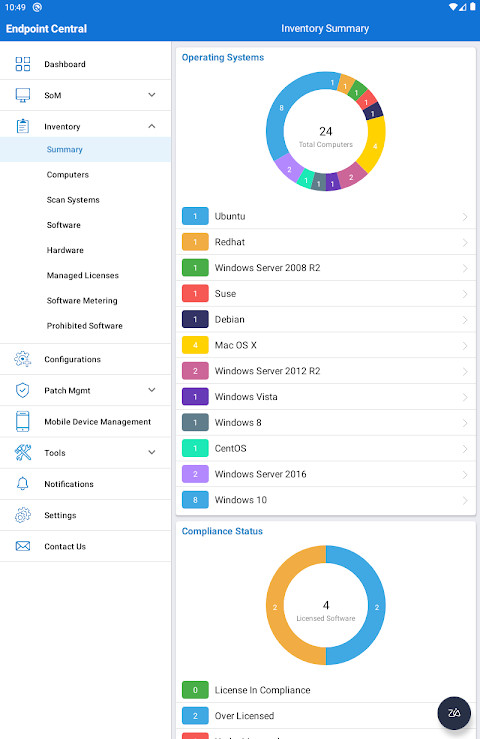Click the Suse red count badge
The image size is (480, 739).
[x=195, y=294]
